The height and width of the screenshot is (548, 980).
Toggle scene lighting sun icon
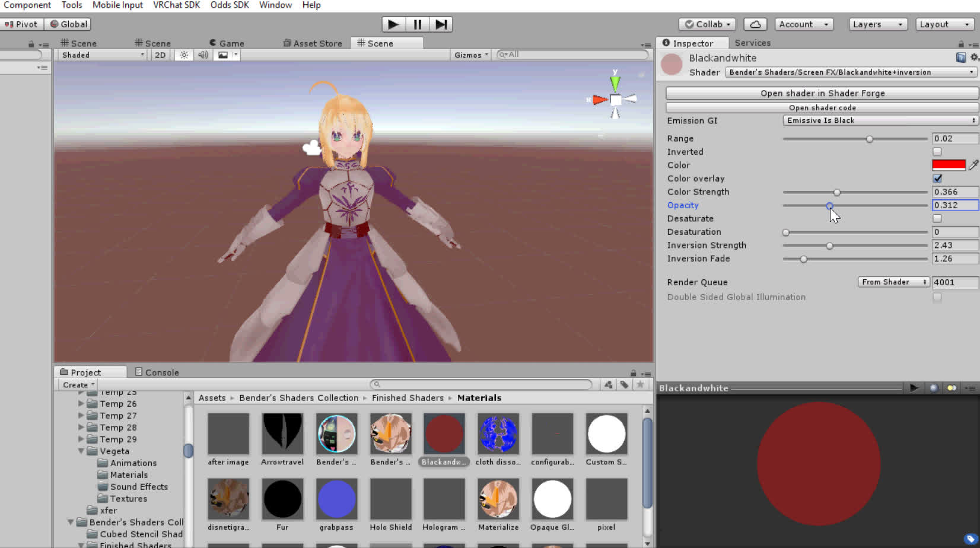point(184,55)
